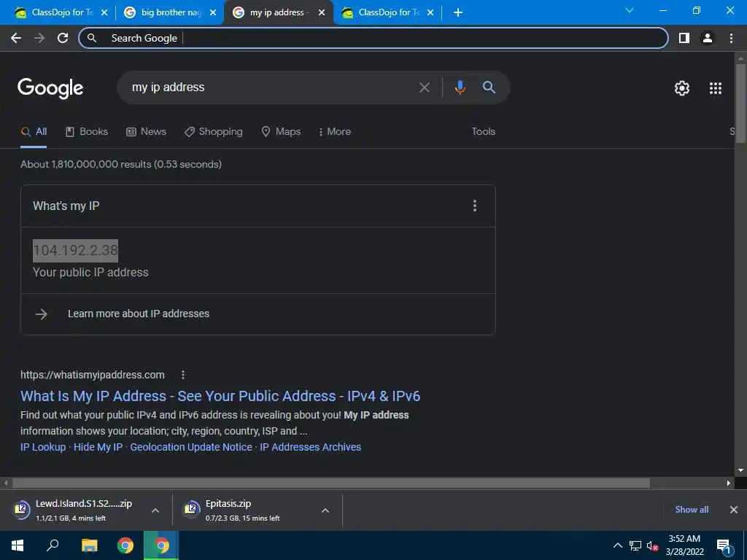Click the muted volume tray icon
The height and width of the screenshot is (560, 747).
click(652, 545)
